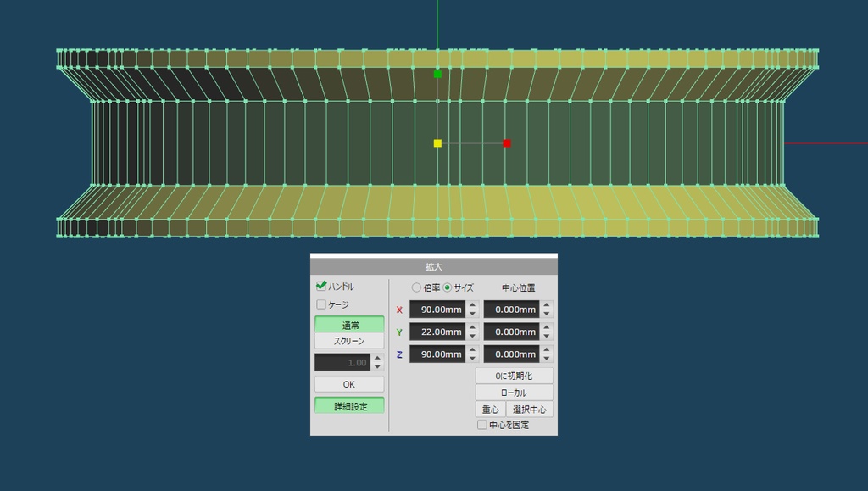Click the Z center position field

[511, 354]
